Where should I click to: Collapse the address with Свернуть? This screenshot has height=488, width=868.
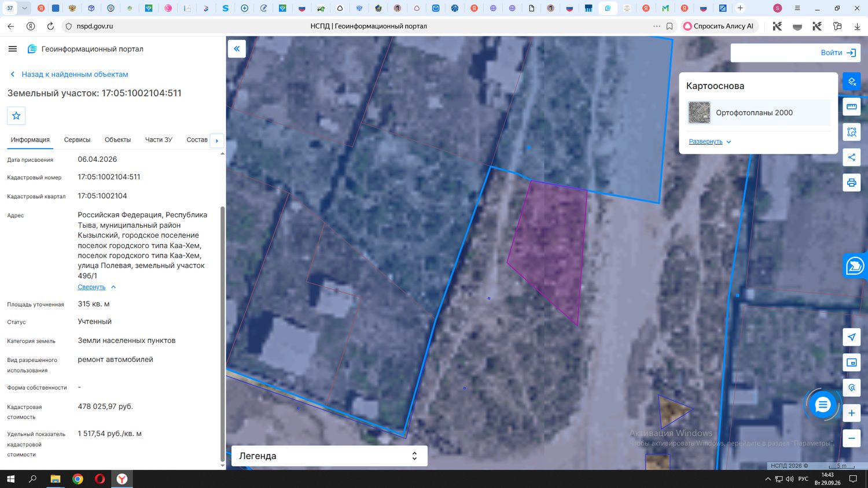97,287
